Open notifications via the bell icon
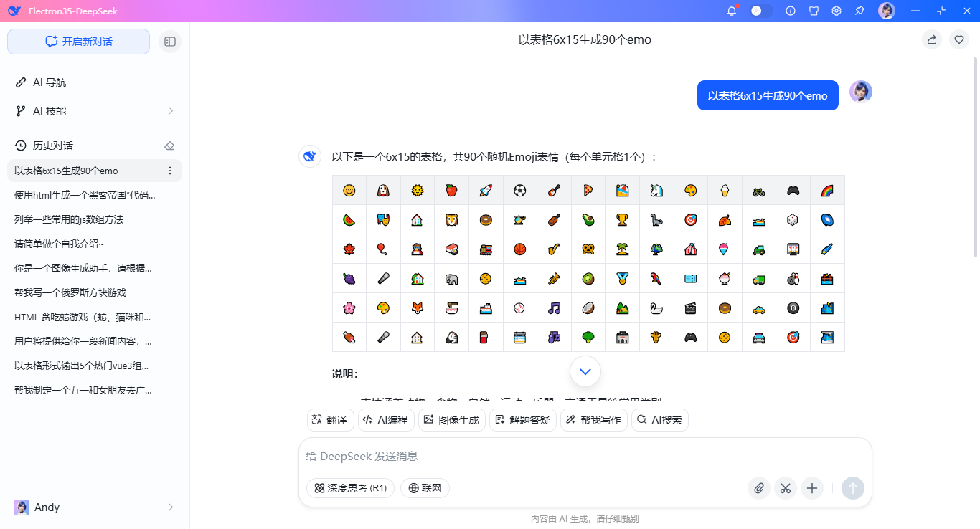This screenshot has width=980, height=529. pos(731,11)
